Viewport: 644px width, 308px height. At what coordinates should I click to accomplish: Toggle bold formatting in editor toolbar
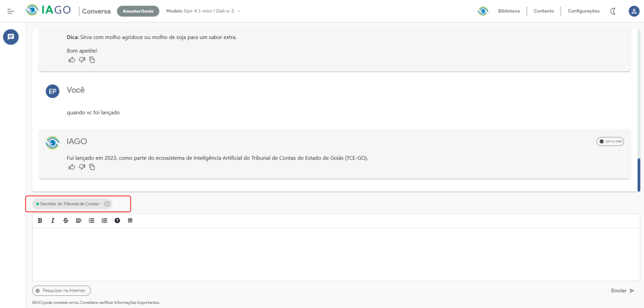click(x=40, y=221)
